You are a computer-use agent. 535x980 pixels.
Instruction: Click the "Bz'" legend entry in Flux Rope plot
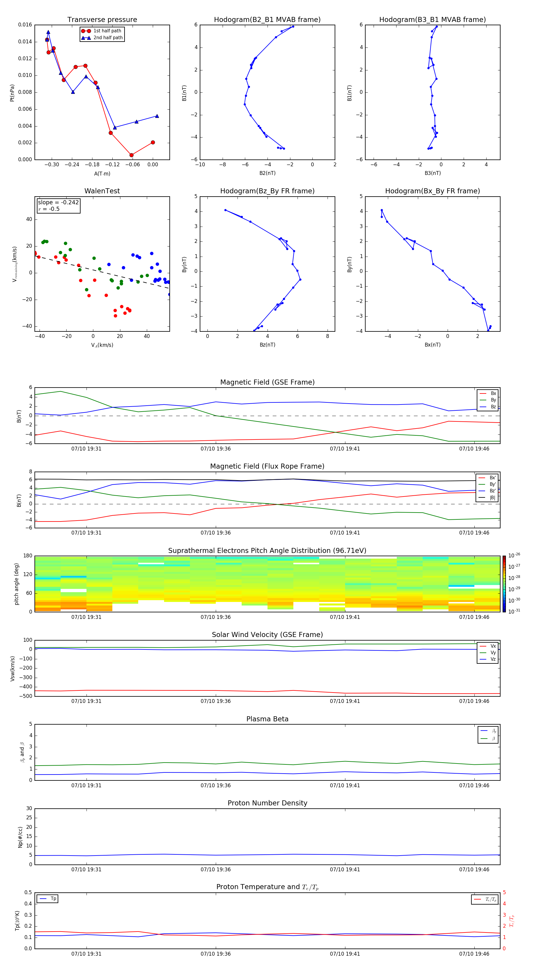487,491
